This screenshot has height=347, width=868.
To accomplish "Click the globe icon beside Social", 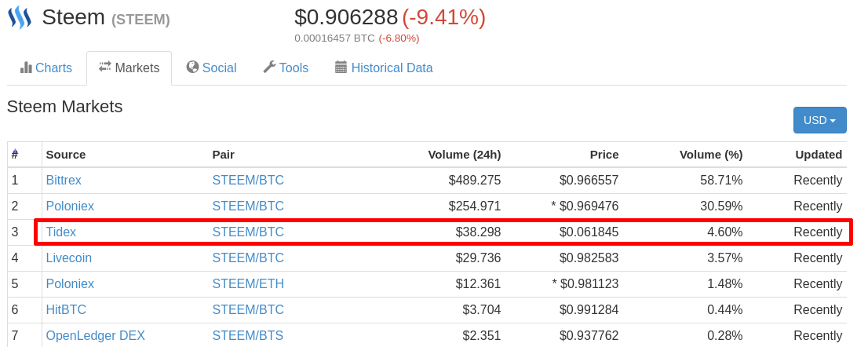I will click(192, 67).
